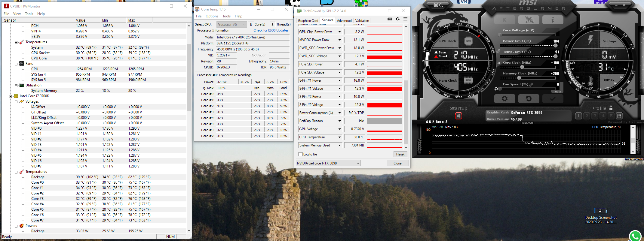Enable the Log to file checkbox
This screenshot has height=241, width=644.
pyautogui.click(x=300, y=154)
